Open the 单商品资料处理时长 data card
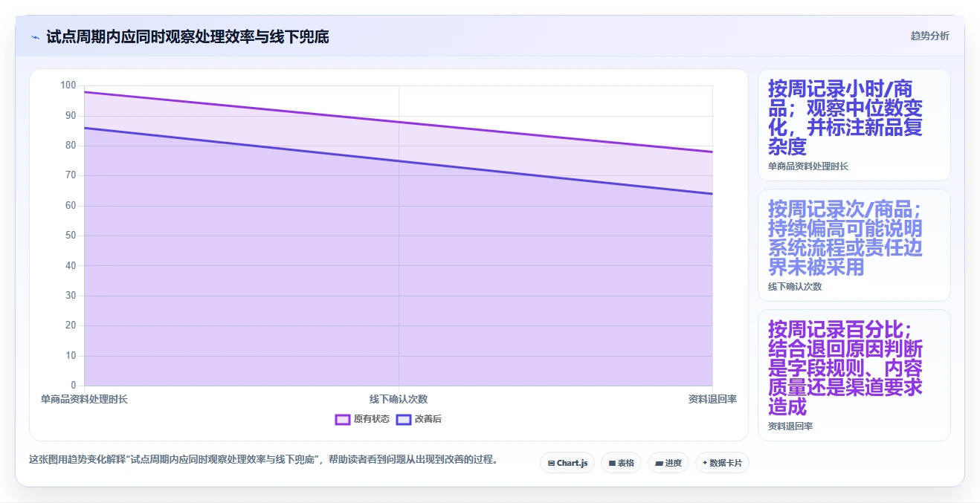980x503 pixels. coord(854,125)
